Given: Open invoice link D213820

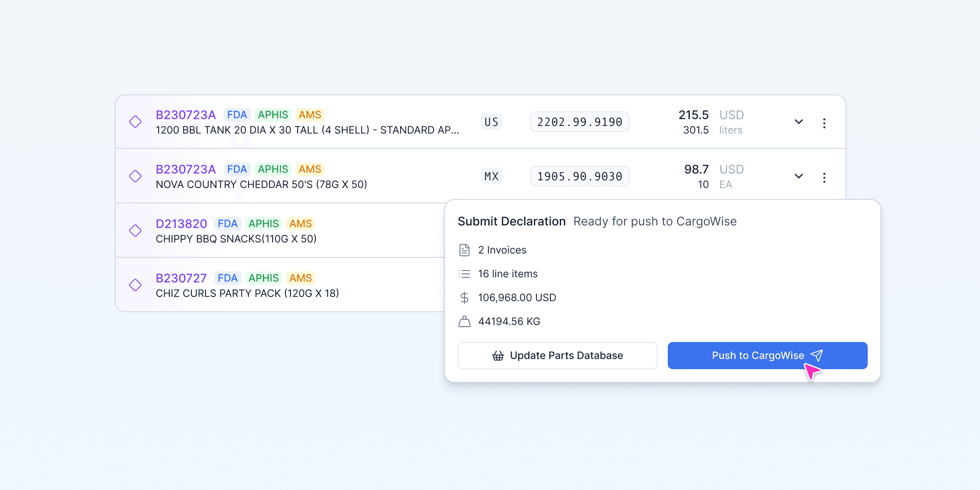Looking at the screenshot, I should [181, 224].
